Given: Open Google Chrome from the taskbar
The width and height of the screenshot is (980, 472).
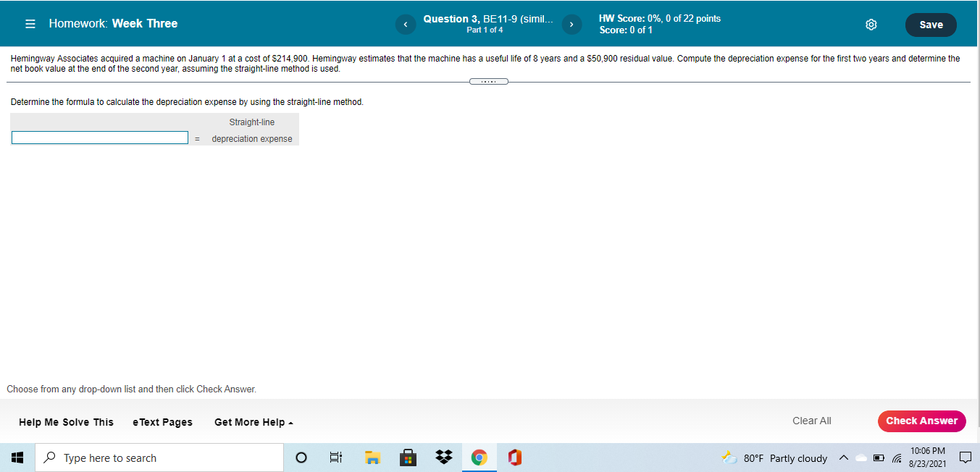Looking at the screenshot, I should pos(479,457).
